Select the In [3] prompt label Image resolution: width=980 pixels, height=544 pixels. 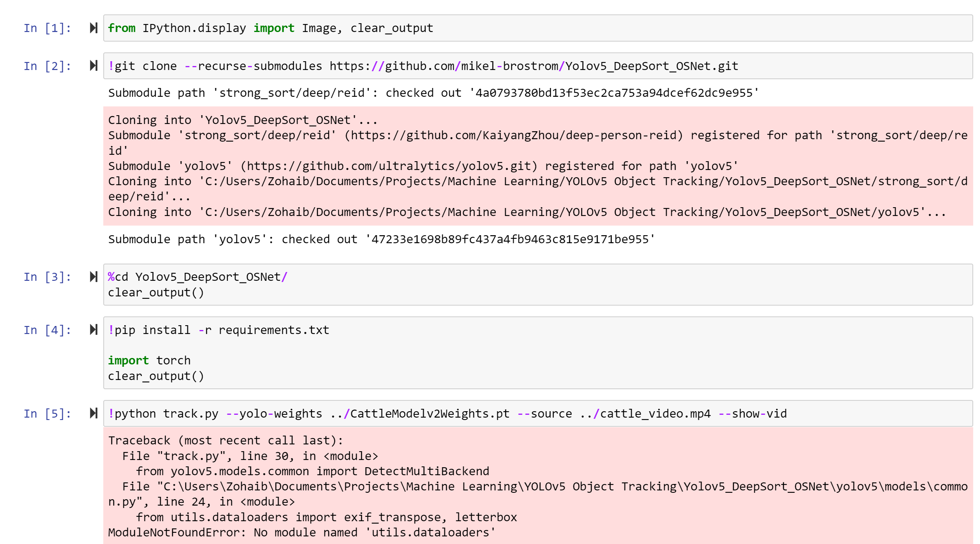pyautogui.click(x=47, y=277)
